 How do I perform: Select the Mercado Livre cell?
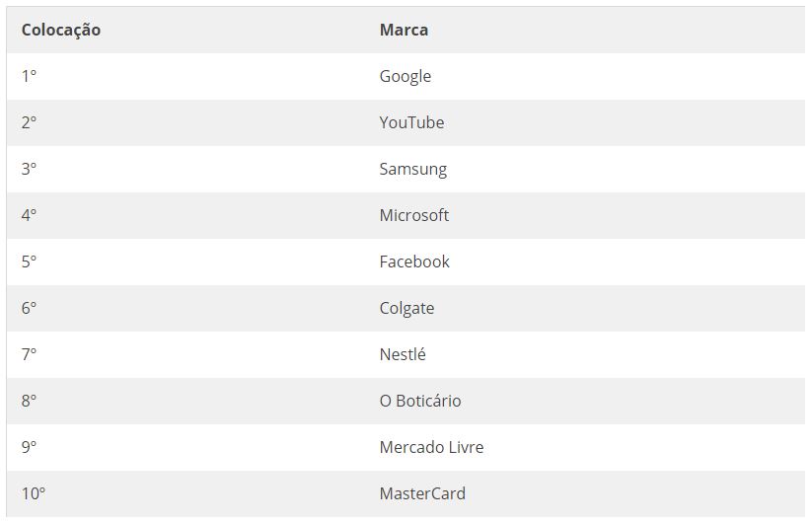[431, 447]
